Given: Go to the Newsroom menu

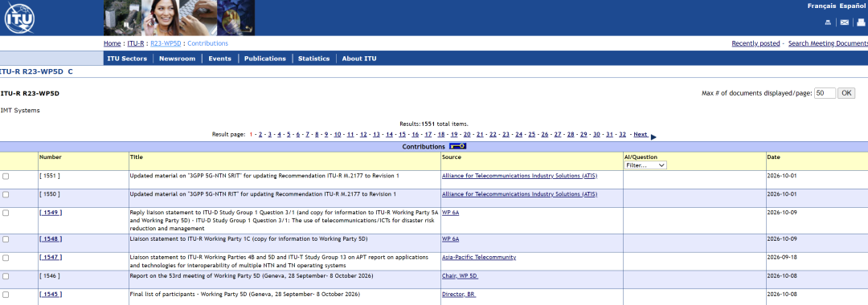Looking at the screenshot, I should 177,59.
